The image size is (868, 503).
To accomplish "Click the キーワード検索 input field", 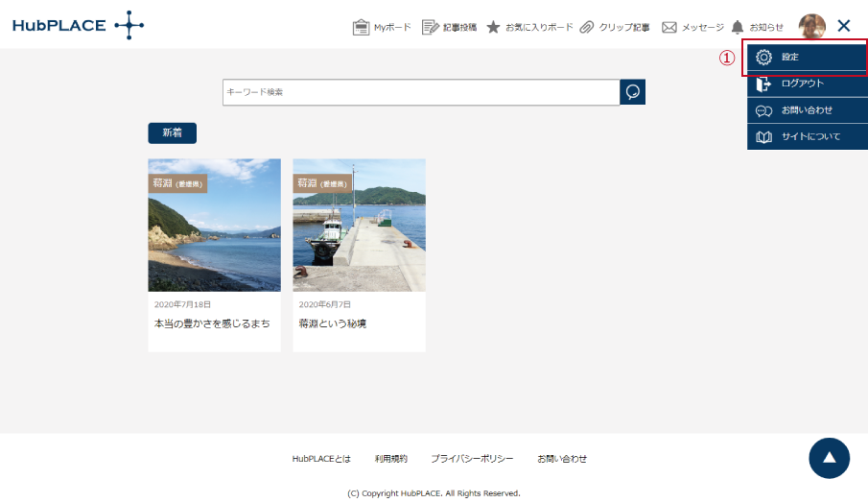I will click(421, 92).
